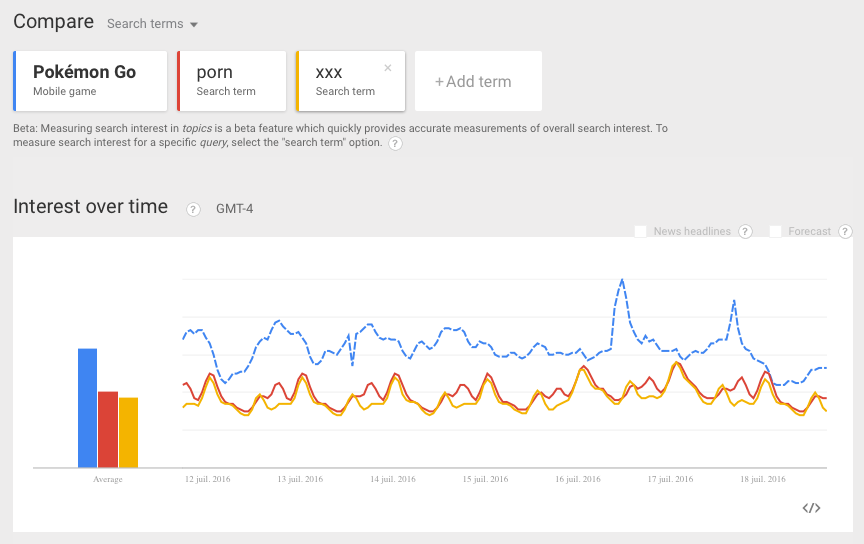Open help icon beside News headlines

[745, 231]
